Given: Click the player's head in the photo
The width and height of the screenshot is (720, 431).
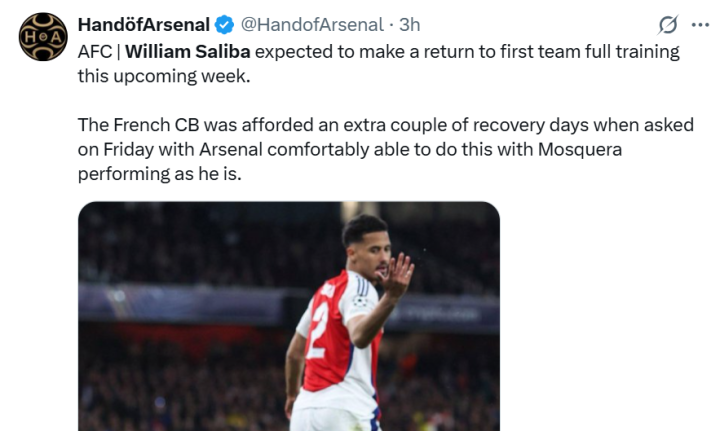Looking at the screenshot, I should [x=365, y=245].
